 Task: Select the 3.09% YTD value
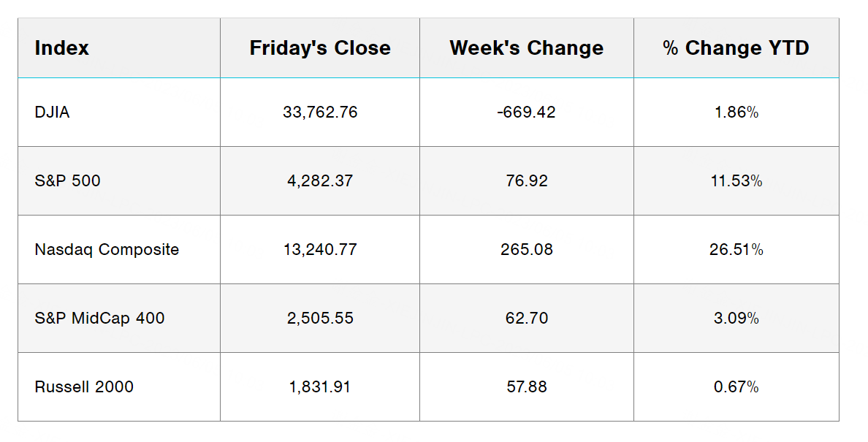[x=736, y=319]
